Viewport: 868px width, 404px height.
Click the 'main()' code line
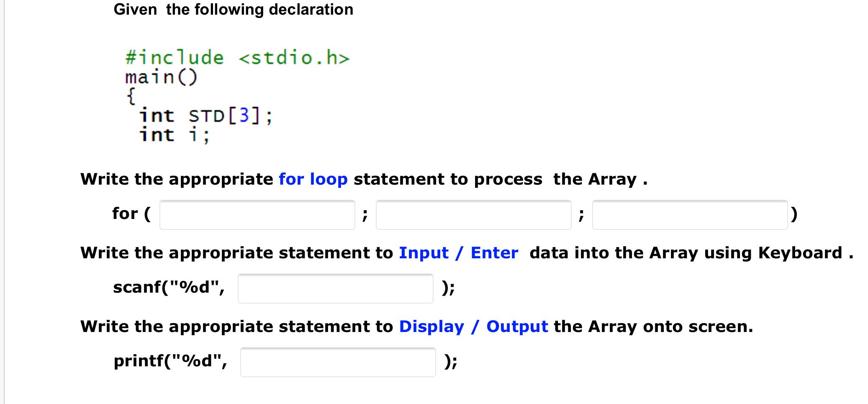(161, 77)
